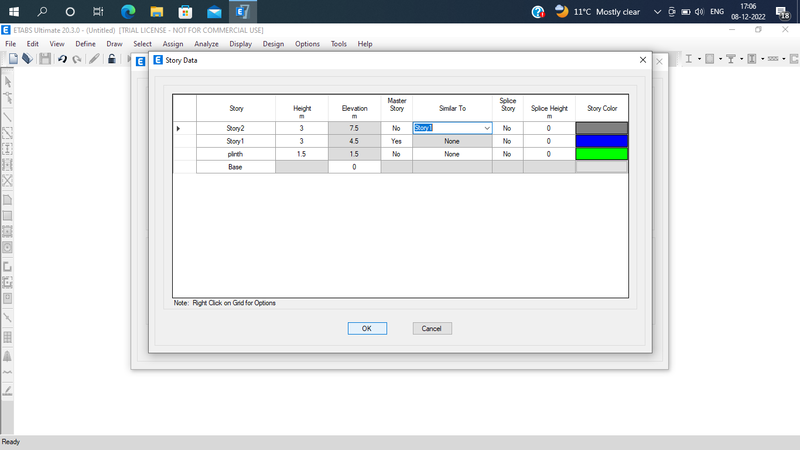Image resolution: width=800 pixels, height=450 pixels.
Task: Select the Story2 name cell
Action: [236, 128]
